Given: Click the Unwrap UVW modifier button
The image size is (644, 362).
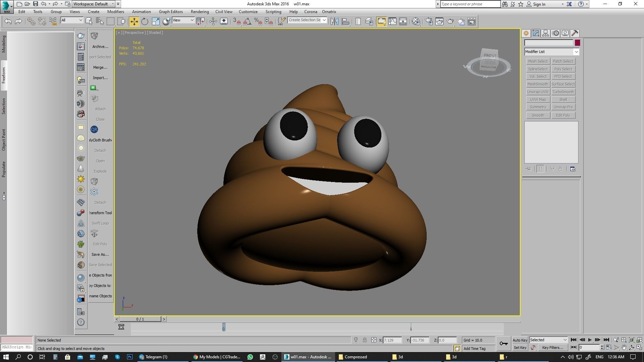Looking at the screenshot, I should point(538,92).
